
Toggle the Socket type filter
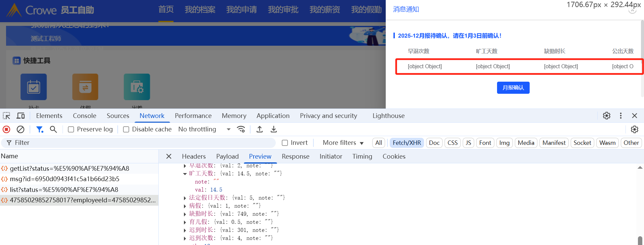582,143
